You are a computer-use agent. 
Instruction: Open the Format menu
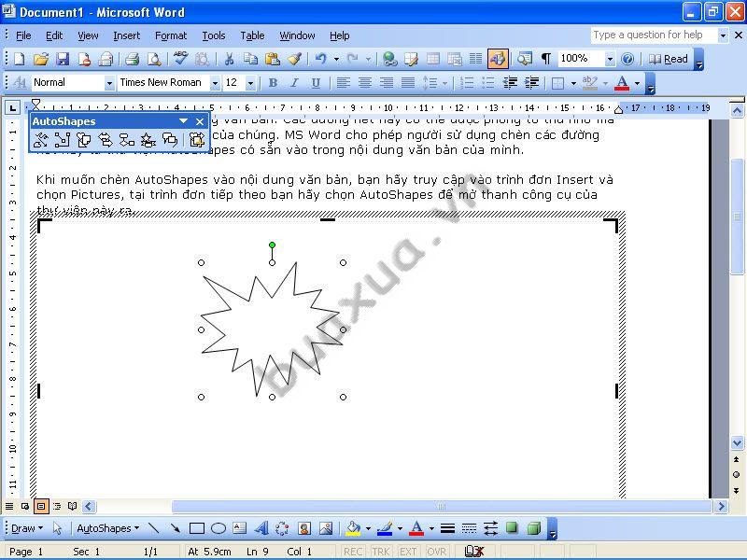[171, 35]
